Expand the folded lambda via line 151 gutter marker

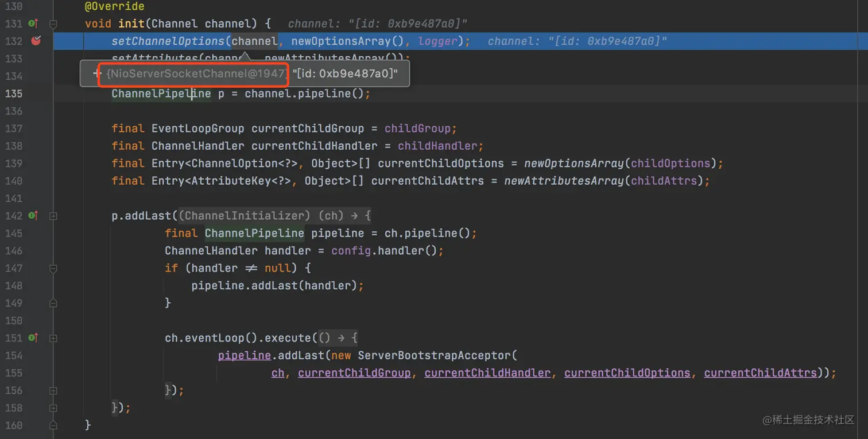[53, 338]
